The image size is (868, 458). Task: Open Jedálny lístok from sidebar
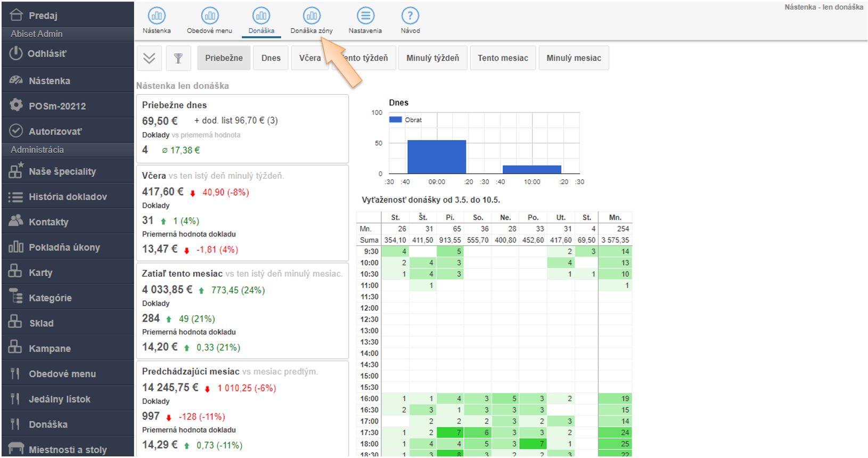[59, 399]
